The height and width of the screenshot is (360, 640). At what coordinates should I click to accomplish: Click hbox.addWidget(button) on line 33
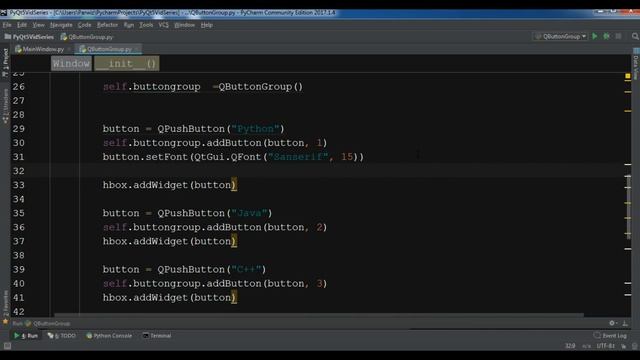[x=169, y=185]
